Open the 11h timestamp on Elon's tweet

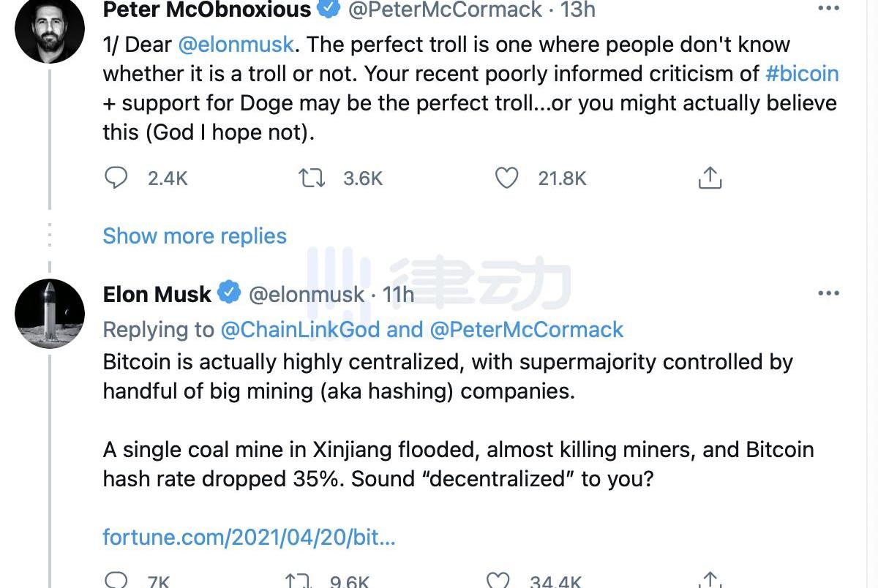pyautogui.click(x=398, y=294)
